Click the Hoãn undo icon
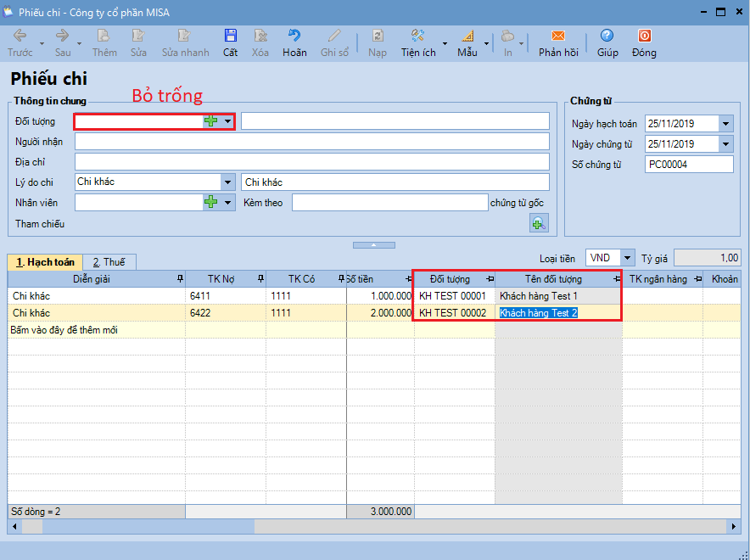Viewport: 750px width, 560px height. (x=294, y=36)
